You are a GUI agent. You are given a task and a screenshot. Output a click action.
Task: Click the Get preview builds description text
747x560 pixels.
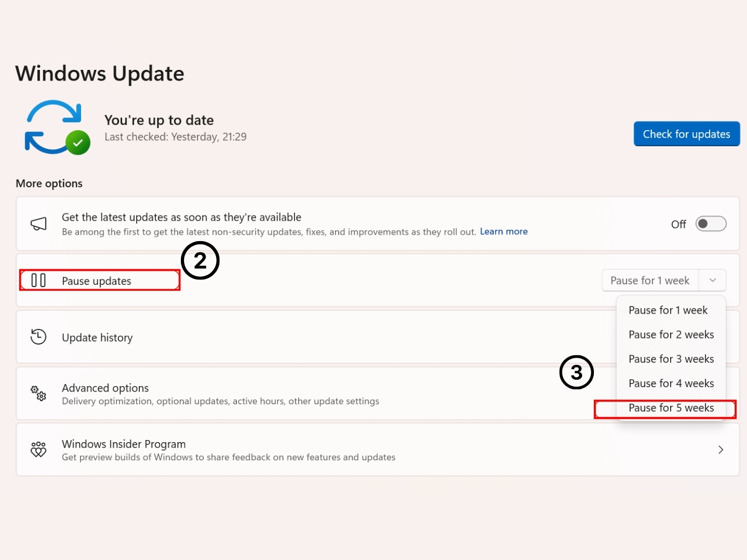coord(228,457)
